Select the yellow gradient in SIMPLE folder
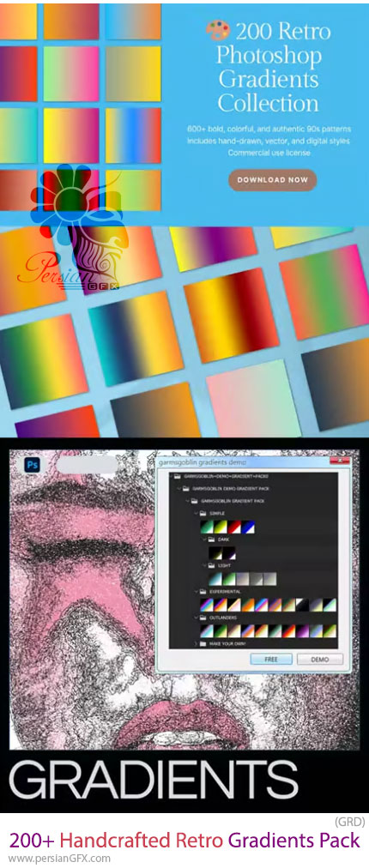The image size is (369, 868). pyautogui.click(x=221, y=527)
